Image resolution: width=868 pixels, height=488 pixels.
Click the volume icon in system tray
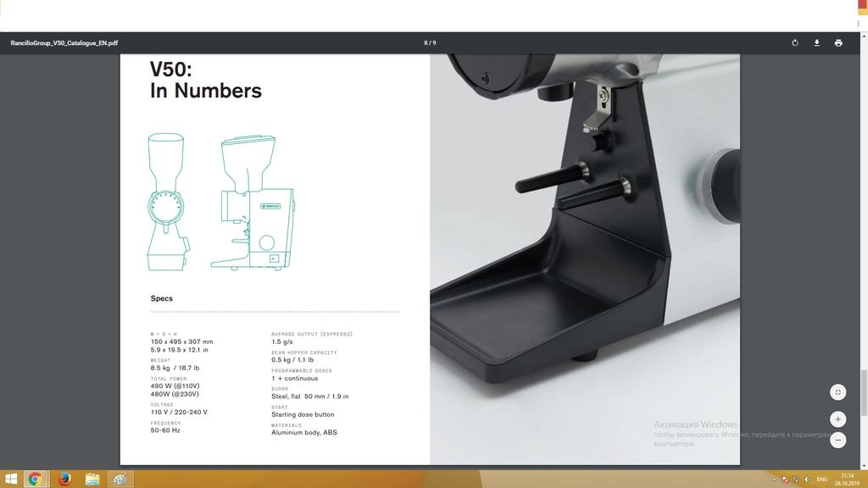tap(807, 480)
